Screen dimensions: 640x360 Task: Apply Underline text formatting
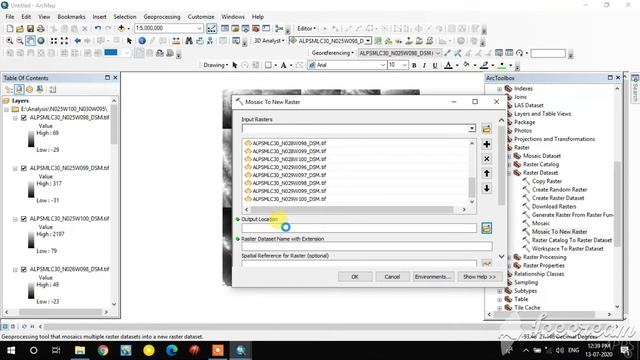435,65
